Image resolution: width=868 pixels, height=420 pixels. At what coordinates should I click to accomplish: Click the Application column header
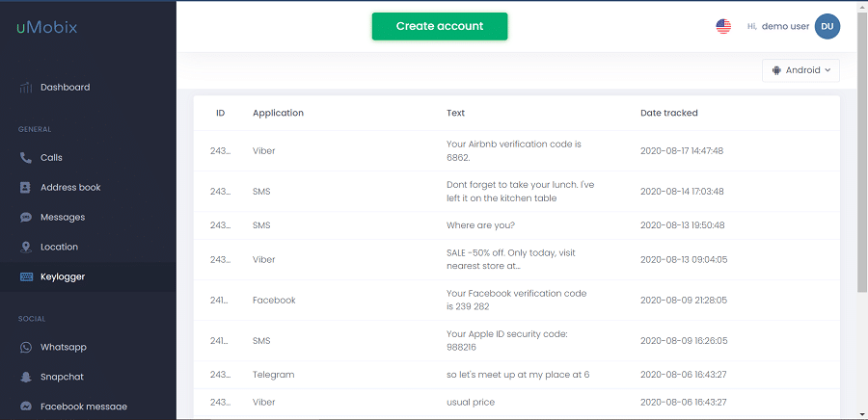click(x=278, y=113)
